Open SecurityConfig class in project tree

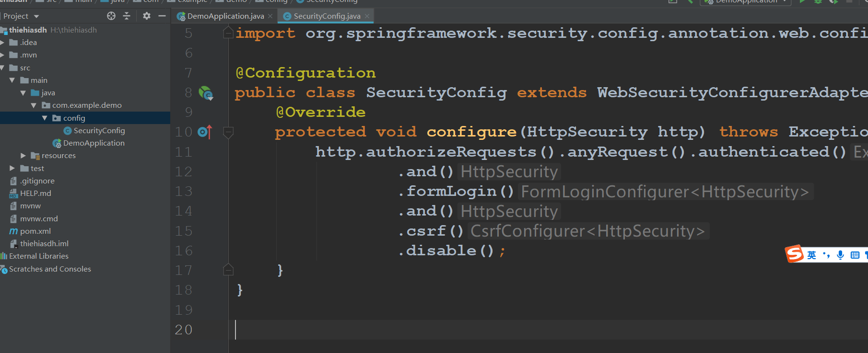99,130
